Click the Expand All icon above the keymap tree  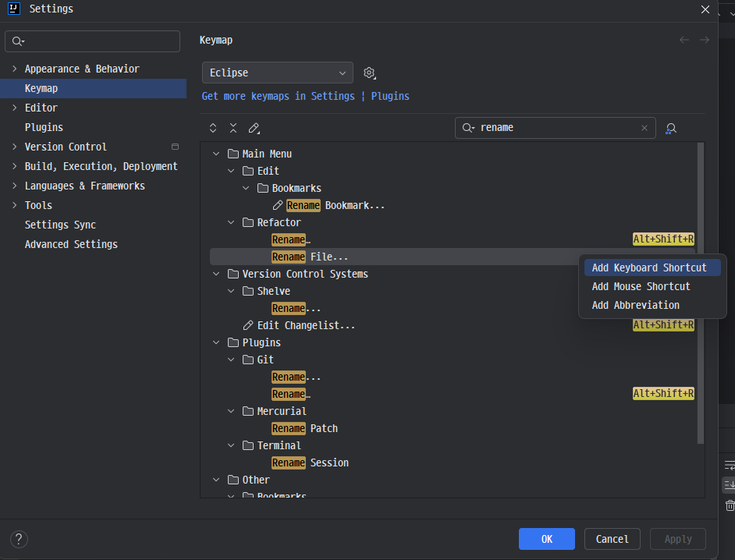coord(212,127)
